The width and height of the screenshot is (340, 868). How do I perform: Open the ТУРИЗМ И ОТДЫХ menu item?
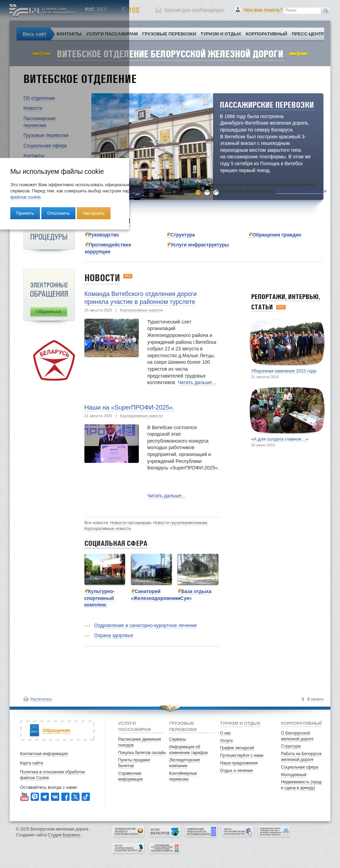(x=221, y=34)
